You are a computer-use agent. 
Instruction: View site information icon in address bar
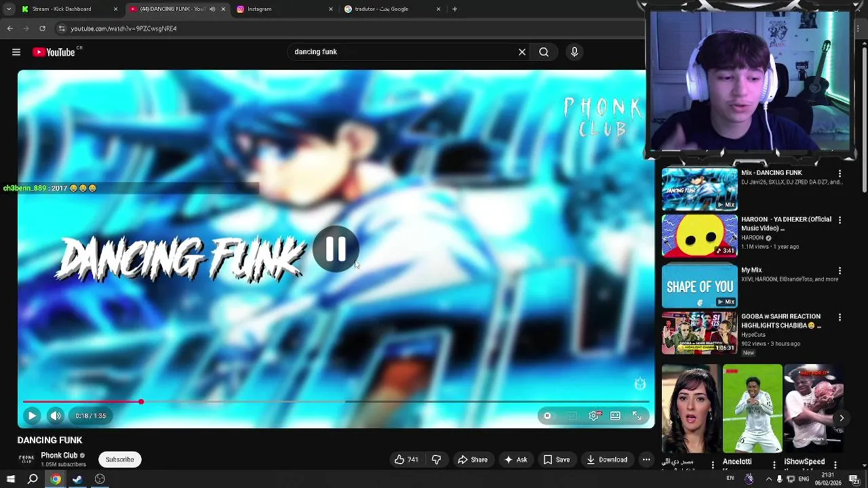point(62,28)
